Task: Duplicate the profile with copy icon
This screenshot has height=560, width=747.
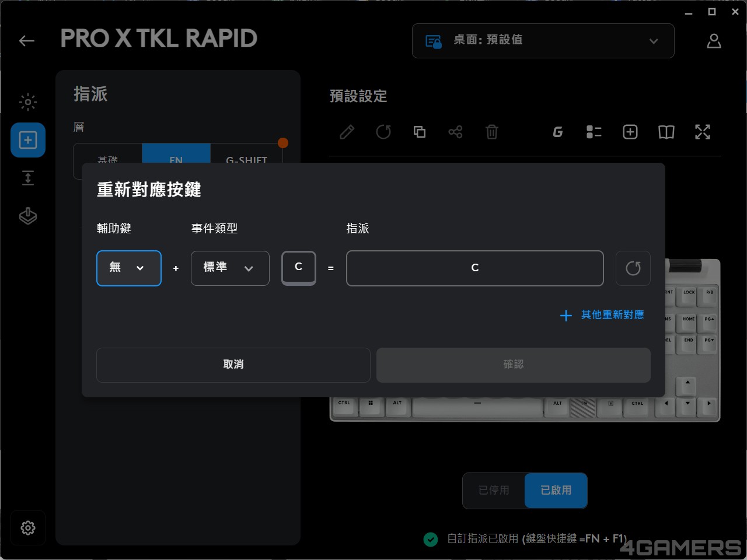Action: tap(420, 132)
